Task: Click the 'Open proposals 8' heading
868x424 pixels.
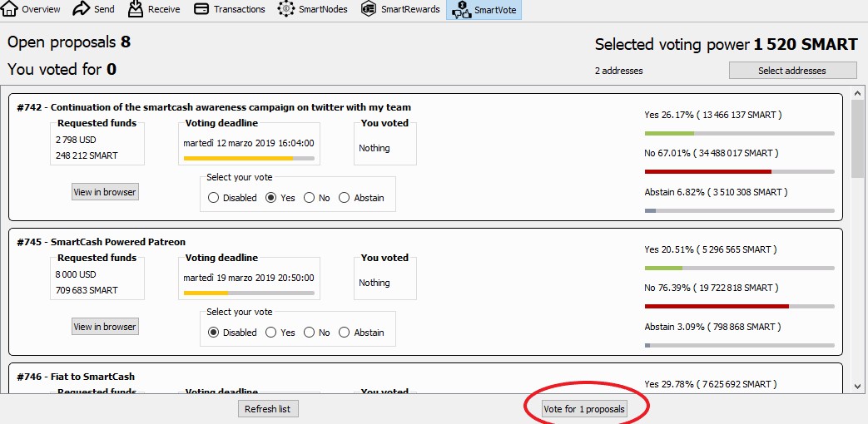Action: pyautogui.click(x=69, y=42)
